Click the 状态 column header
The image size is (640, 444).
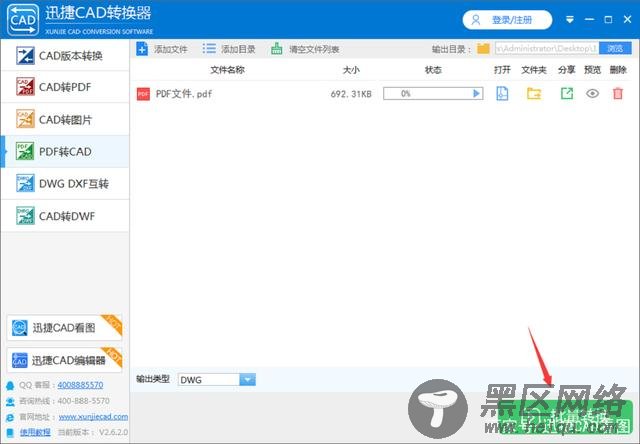tap(433, 70)
